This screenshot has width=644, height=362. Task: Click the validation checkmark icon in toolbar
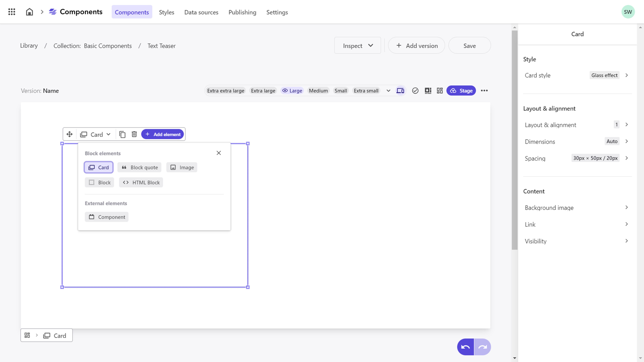pos(415,90)
